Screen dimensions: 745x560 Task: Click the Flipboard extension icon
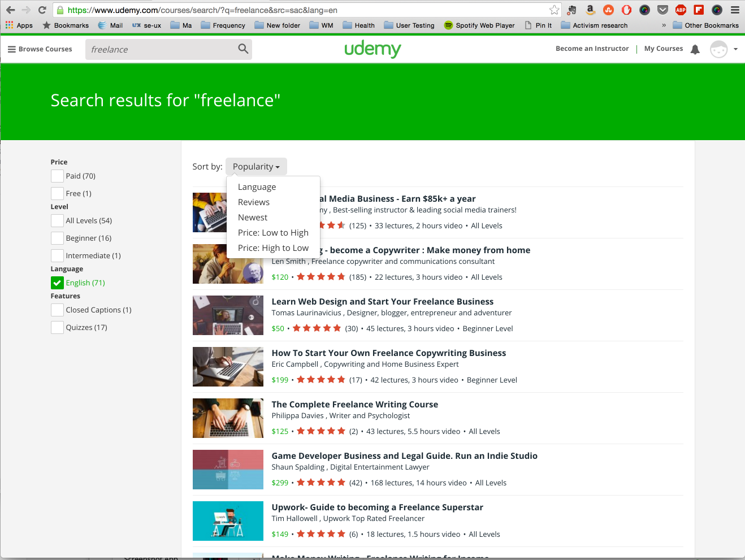(x=699, y=10)
